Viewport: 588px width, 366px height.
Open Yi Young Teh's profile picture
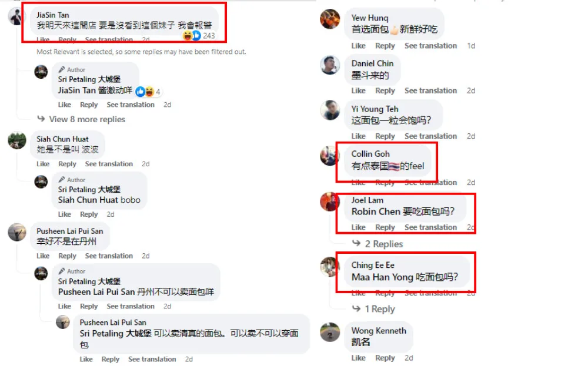tap(330, 110)
